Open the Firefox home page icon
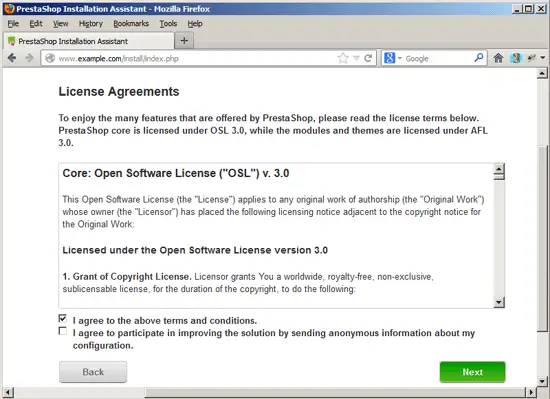Viewport: 550px width, 399px height. pos(498,58)
